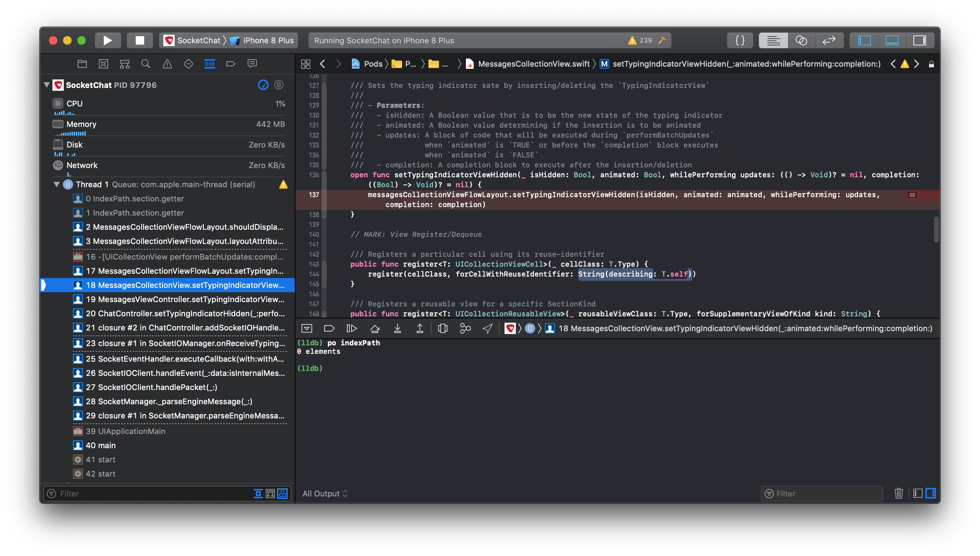
Task: Click the process view options icon
Action: click(x=279, y=85)
